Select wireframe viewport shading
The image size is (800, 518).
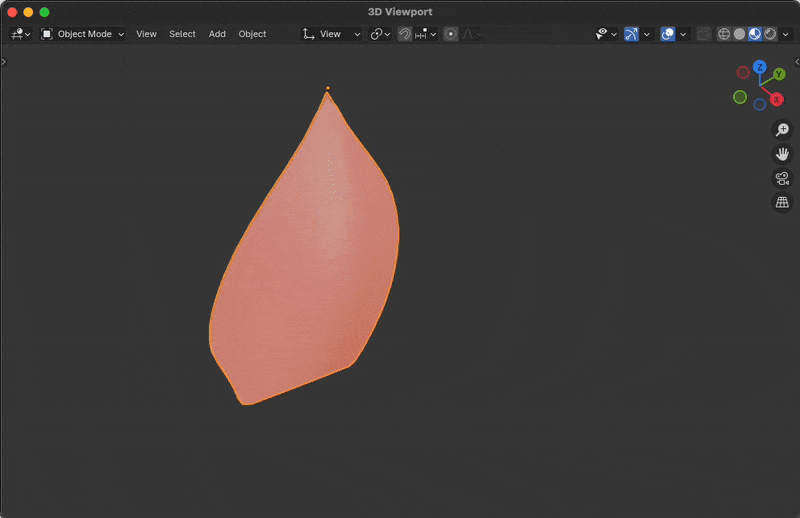725,34
